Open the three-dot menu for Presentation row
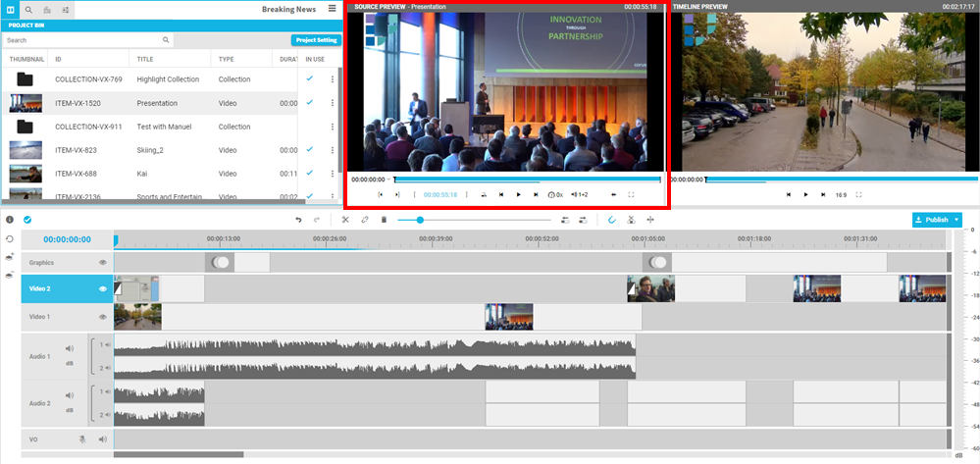 point(332,103)
